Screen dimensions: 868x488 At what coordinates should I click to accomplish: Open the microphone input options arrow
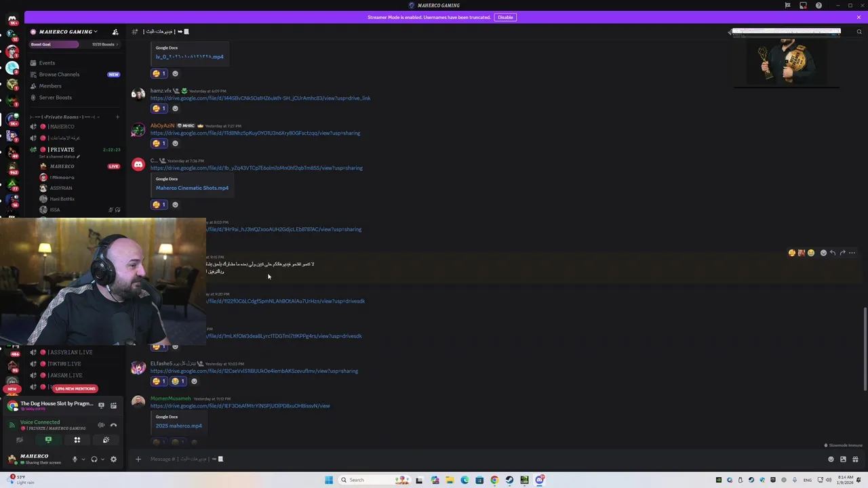pos(83,459)
